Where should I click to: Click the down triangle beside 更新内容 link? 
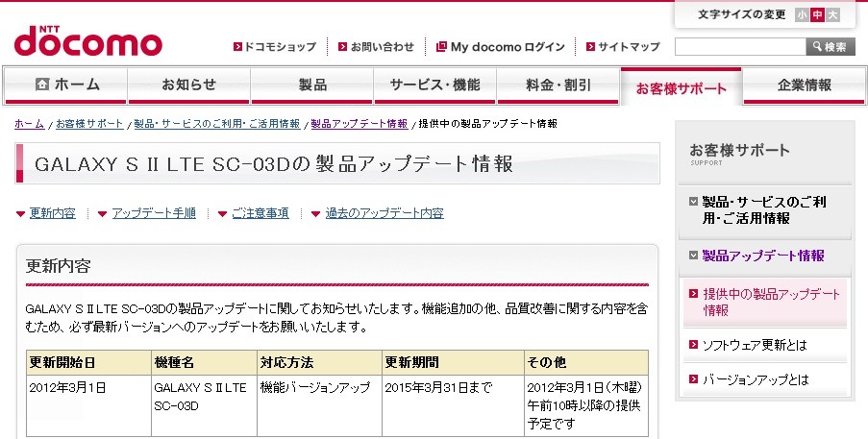[x=20, y=214]
